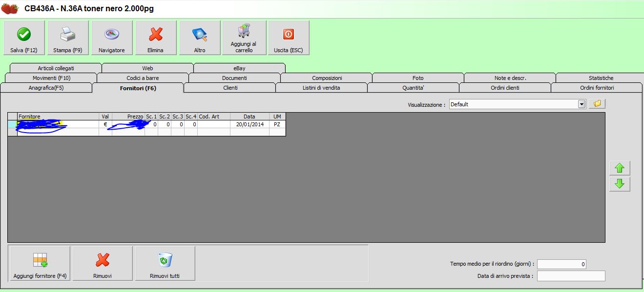The height and width of the screenshot is (292, 644).
Task: Open the Altro magnifier button
Action: click(x=200, y=38)
